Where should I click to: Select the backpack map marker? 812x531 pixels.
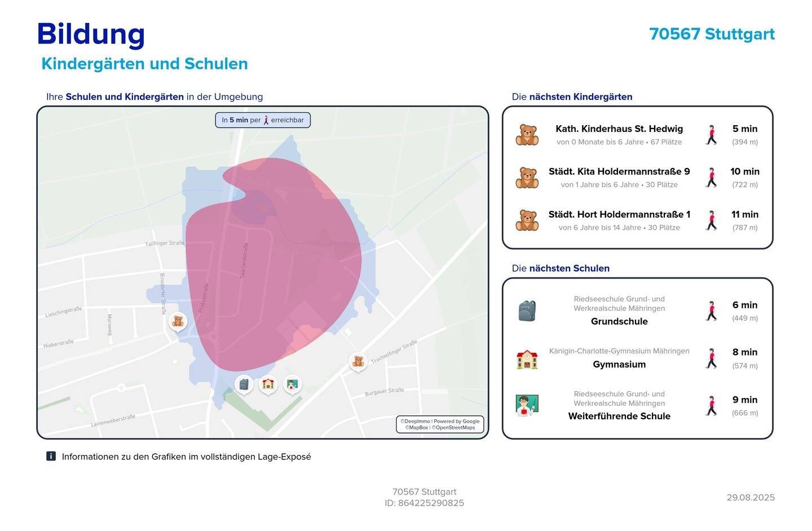coord(244,384)
